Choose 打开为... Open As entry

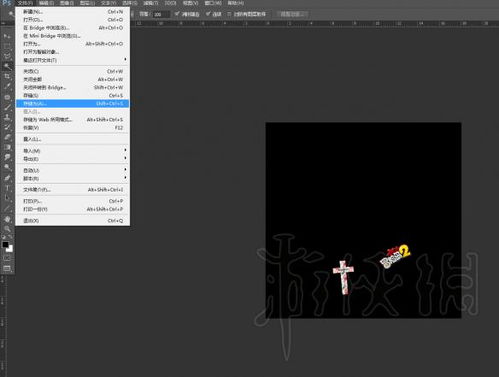(x=73, y=44)
